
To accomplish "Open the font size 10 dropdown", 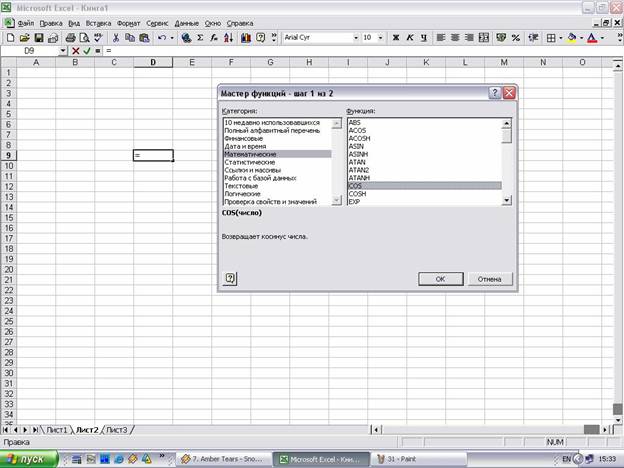I will [x=380, y=38].
